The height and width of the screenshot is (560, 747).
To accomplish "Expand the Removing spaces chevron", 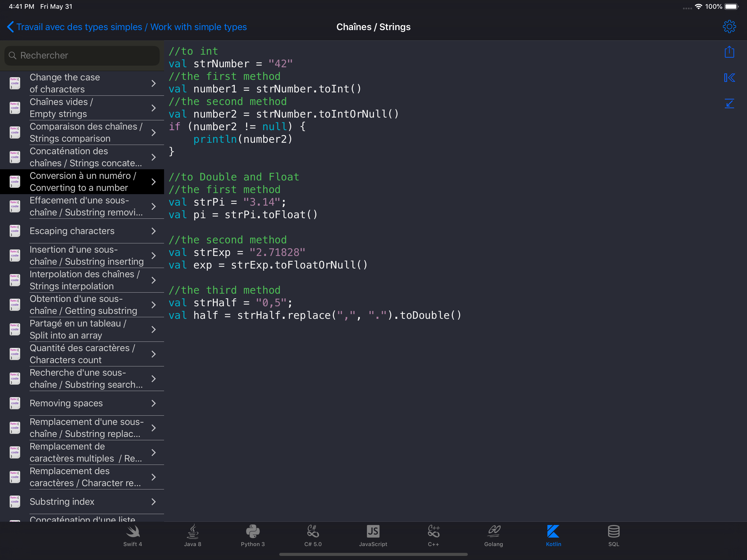I will [154, 403].
